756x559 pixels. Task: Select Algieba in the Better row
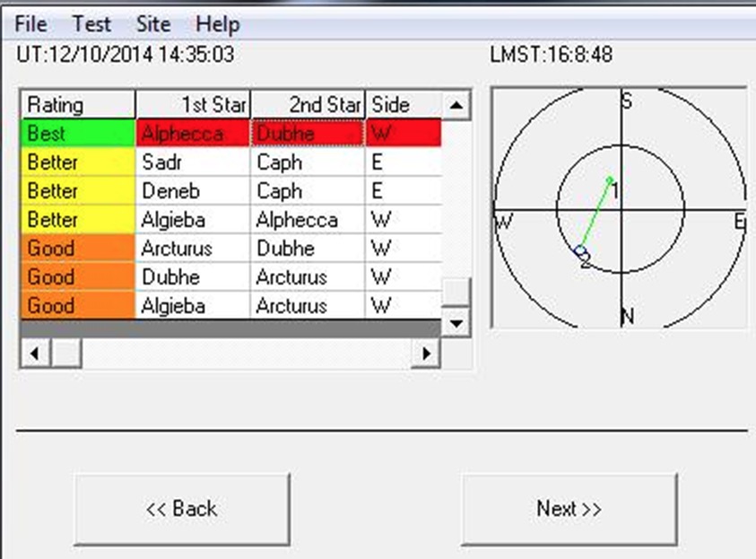(x=194, y=220)
